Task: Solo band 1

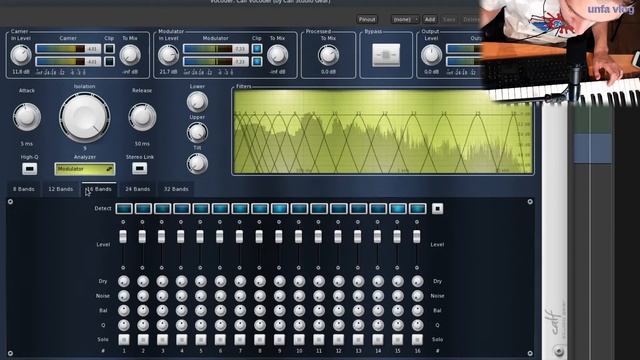Action: [x=124, y=339]
